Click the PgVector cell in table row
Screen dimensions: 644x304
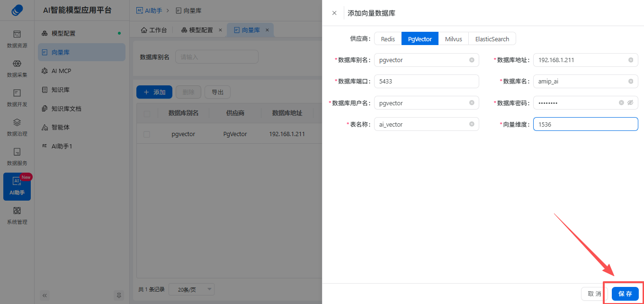coord(235,134)
